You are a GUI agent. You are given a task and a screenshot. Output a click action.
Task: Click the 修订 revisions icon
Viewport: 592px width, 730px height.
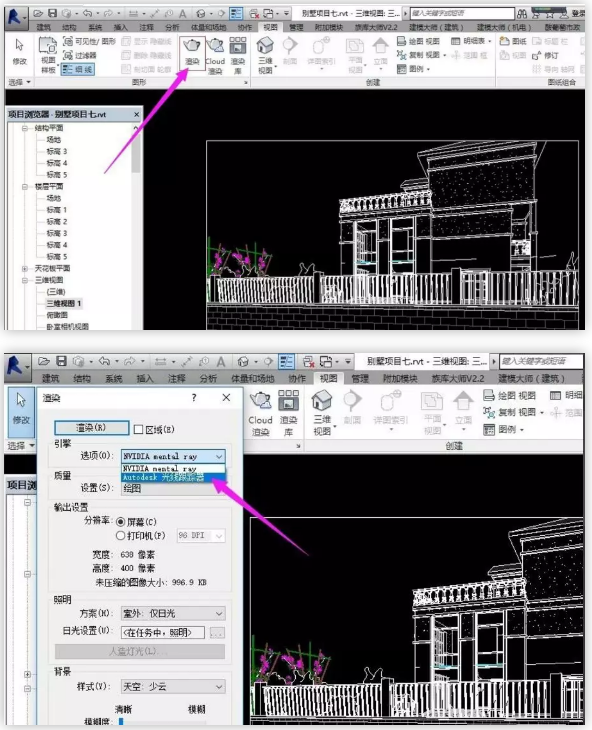[x=545, y=55]
